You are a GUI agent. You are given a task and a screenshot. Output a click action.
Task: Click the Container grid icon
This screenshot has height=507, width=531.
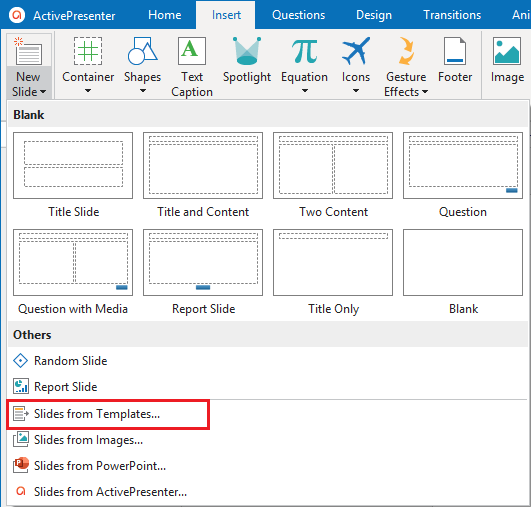click(x=88, y=51)
